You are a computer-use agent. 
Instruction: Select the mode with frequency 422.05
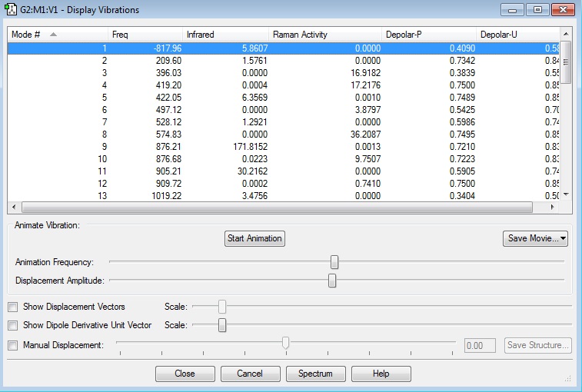284,98
